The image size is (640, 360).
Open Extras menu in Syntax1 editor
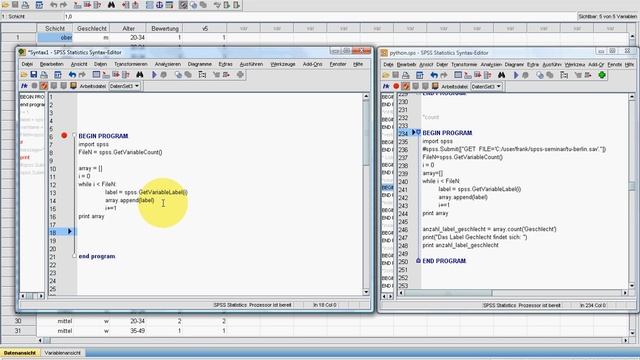click(x=225, y=64)
